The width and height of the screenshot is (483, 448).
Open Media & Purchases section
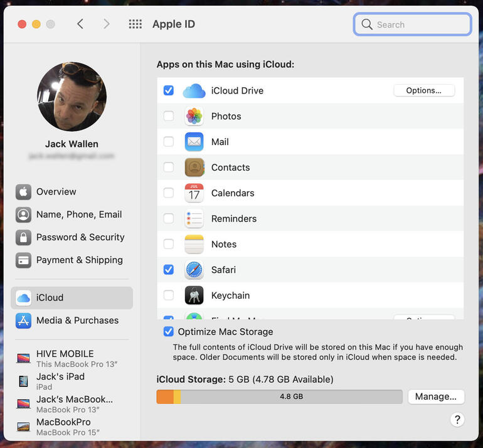point(72,321)
